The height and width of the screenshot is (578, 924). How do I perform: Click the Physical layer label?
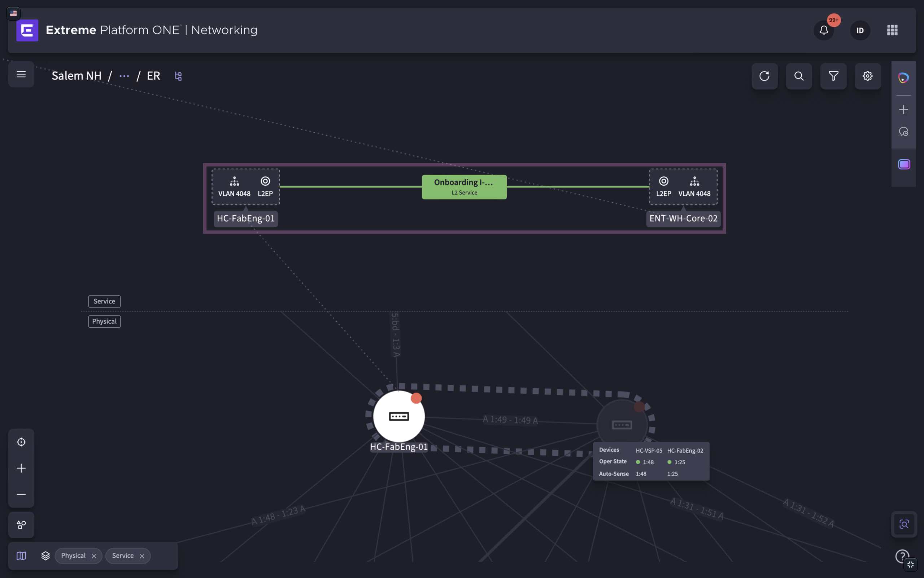(x=104, y=322)
